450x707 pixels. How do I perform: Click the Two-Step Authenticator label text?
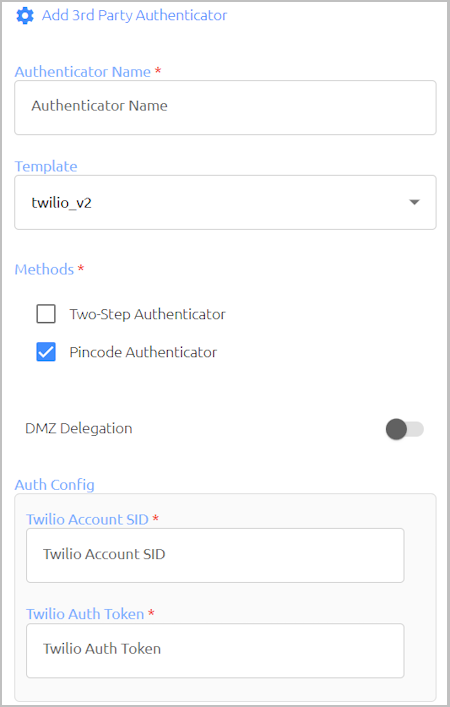147,314
